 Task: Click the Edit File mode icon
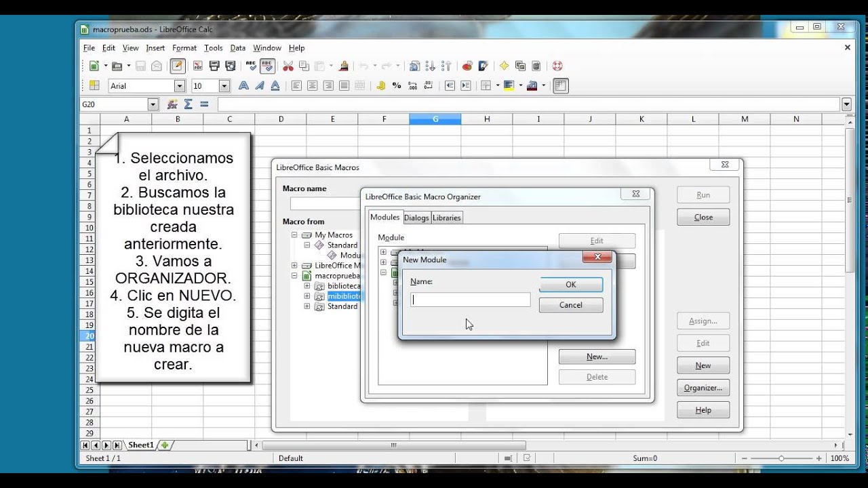point(178,66)
